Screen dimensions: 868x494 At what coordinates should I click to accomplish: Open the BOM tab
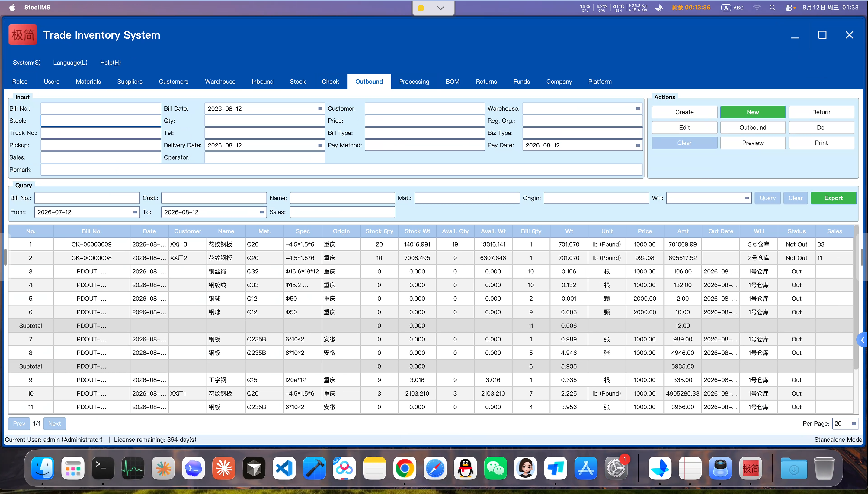coord(453,82)
